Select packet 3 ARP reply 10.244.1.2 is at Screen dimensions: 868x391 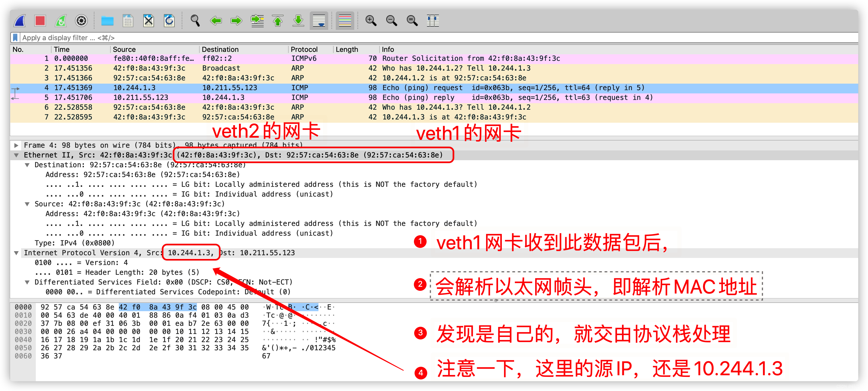pyautogui.click(x=434, y=78)
